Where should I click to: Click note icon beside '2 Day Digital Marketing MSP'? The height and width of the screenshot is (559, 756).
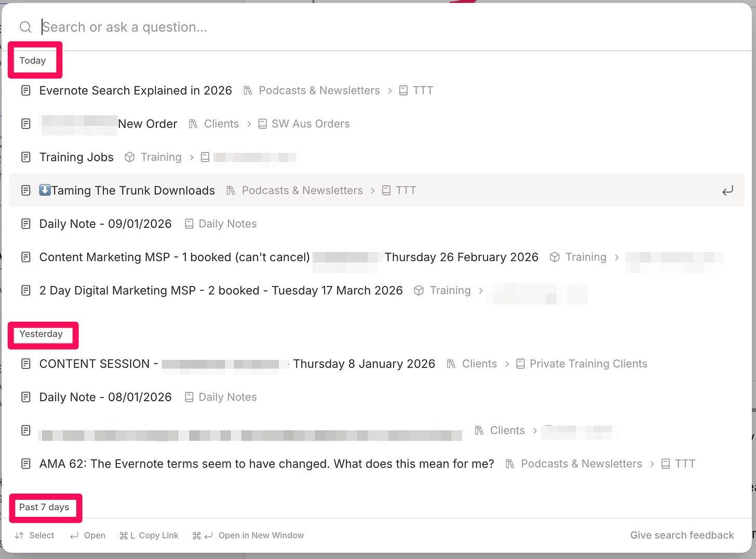pyautogui.click(x=25, y=290)
